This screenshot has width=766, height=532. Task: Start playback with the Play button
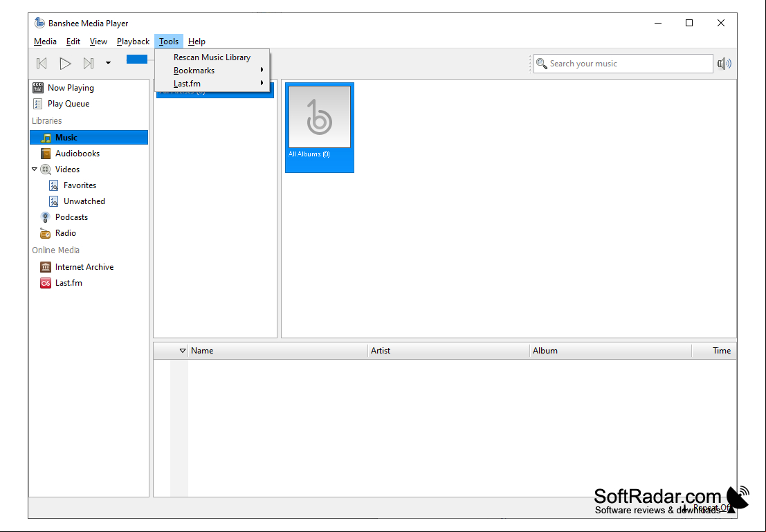65,63
